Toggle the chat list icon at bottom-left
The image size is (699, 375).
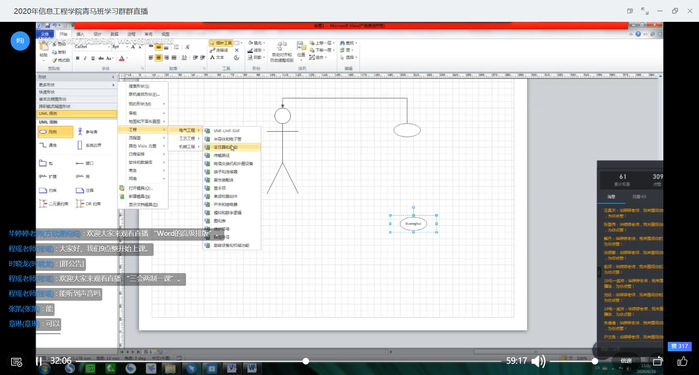pyautogui.click(x=16, y=362)
